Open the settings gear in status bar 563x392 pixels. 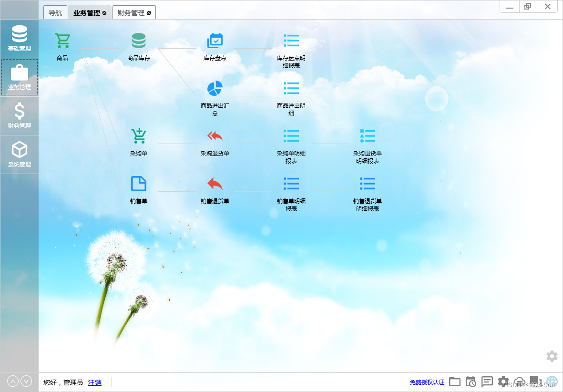[x=503, y=382]
